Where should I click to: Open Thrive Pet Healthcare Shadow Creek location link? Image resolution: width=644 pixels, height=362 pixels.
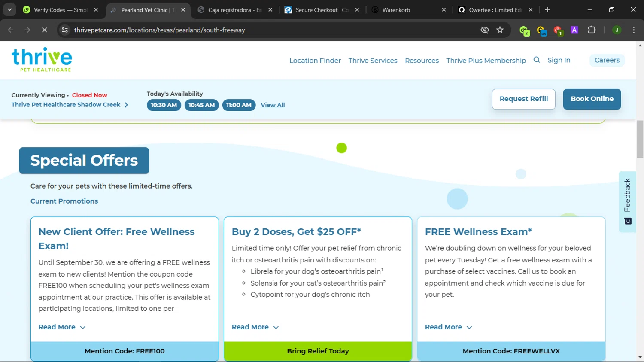click(x=66, y=105)
